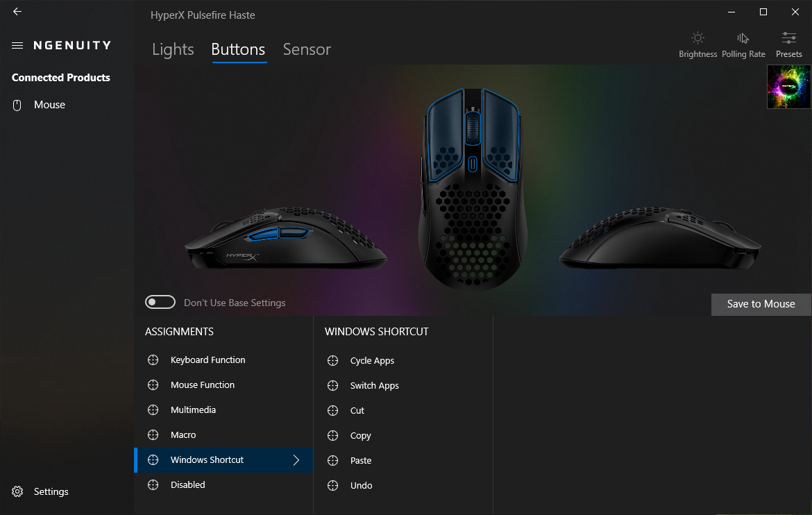Switch to the Sensor tab

pyautogui.click(x=307, y=49)
